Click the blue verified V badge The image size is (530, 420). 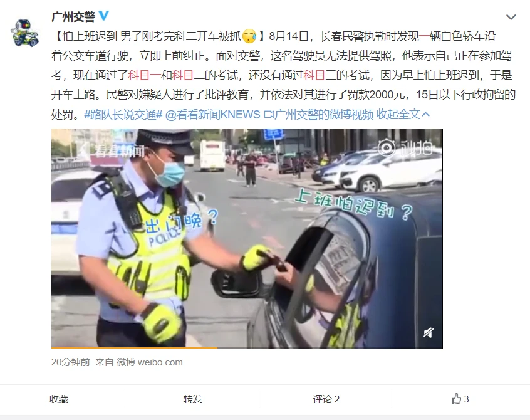103,16
